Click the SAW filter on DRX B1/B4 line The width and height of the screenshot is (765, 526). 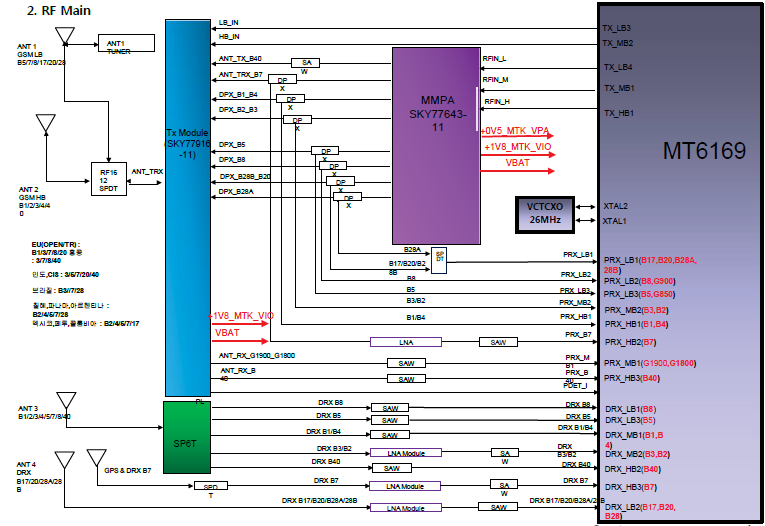390,434
